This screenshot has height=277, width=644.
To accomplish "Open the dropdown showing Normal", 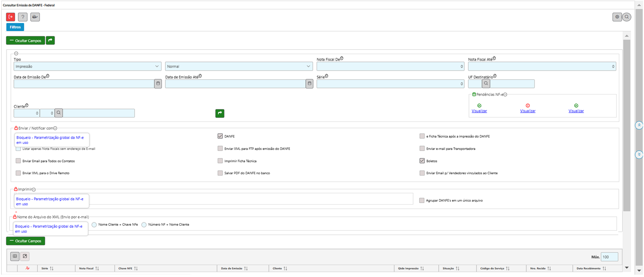I will click(x=238, y=66).
